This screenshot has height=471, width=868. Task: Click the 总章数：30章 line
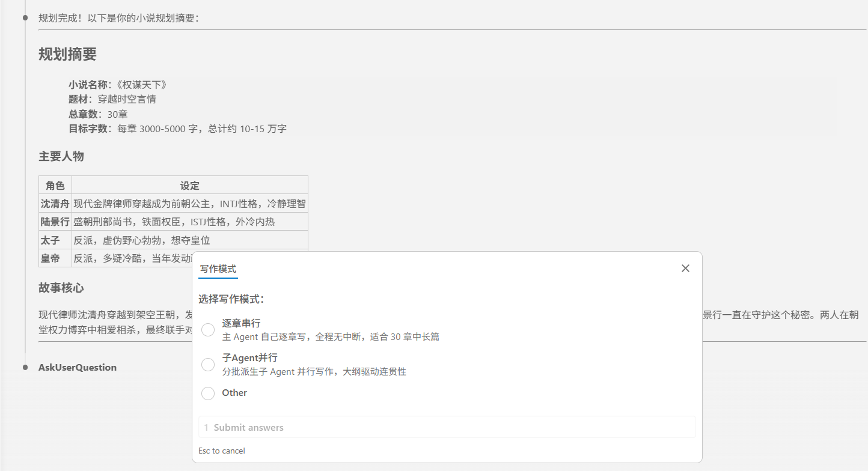98,114
